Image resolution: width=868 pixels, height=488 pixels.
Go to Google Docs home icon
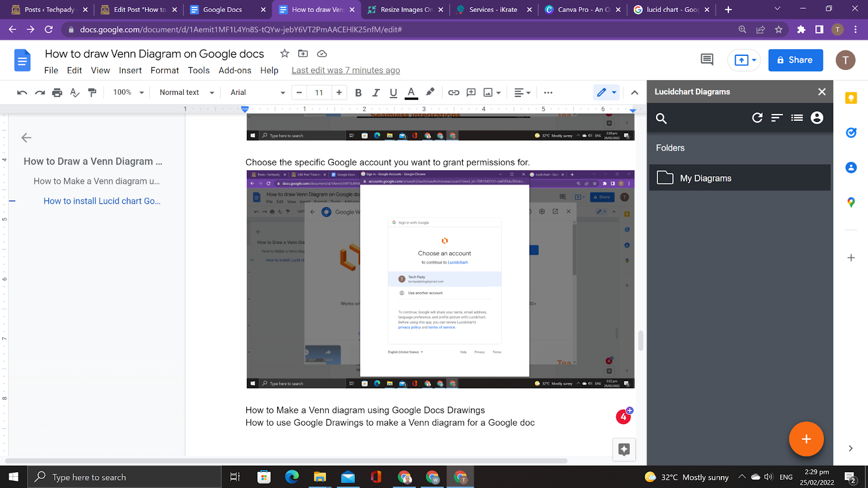[x=22, y=60]
